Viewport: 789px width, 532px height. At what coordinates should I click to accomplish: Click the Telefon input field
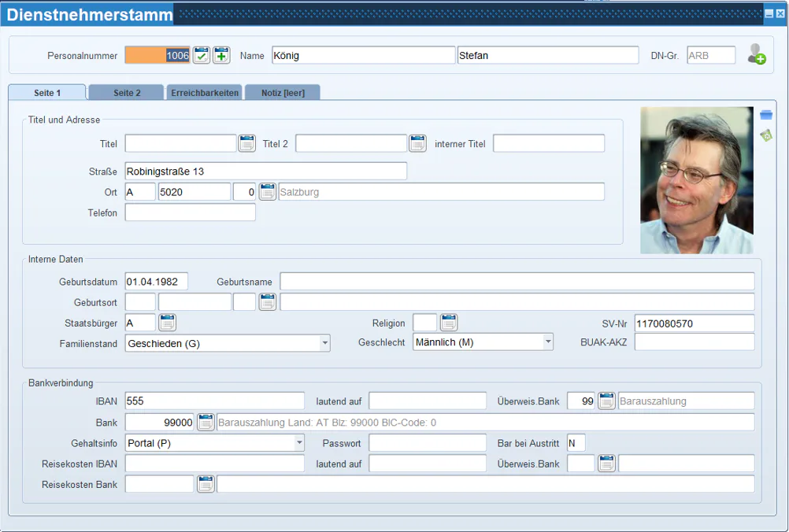tap(191, 212)
